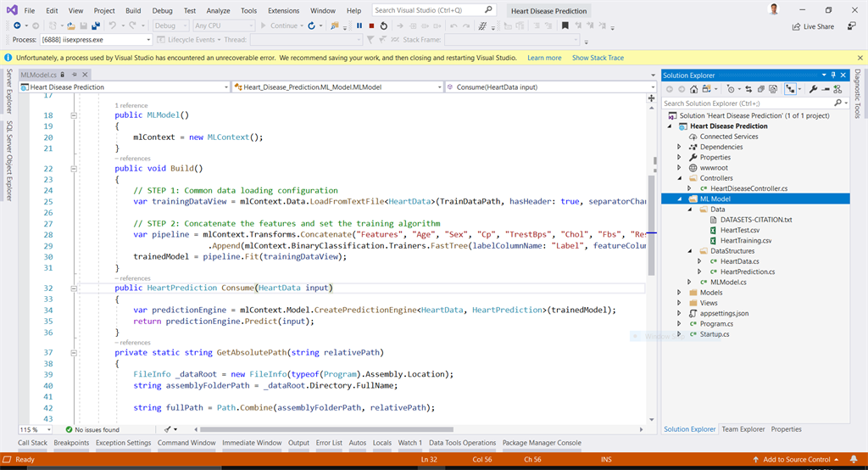
Task: Toggle Show All Files in Solution Explorer
Action: tap(773, 89)
